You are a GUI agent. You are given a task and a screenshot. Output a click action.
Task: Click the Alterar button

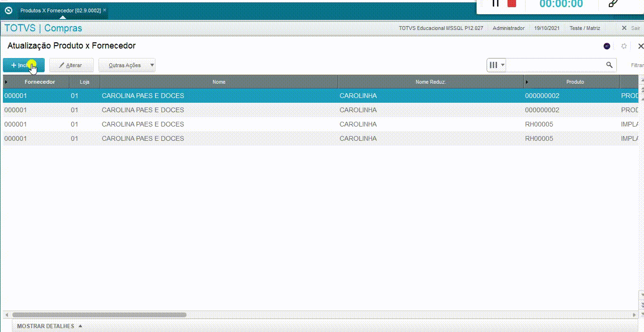point(71,65)
